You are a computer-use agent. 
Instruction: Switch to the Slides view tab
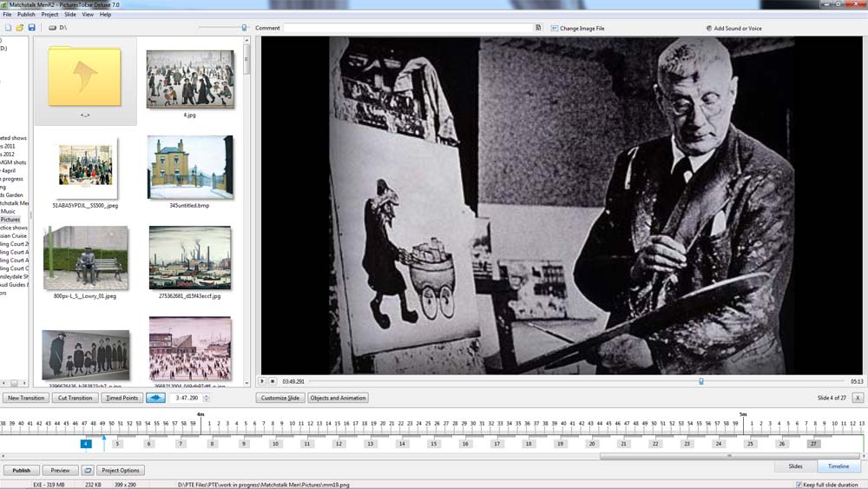(795, 466)
